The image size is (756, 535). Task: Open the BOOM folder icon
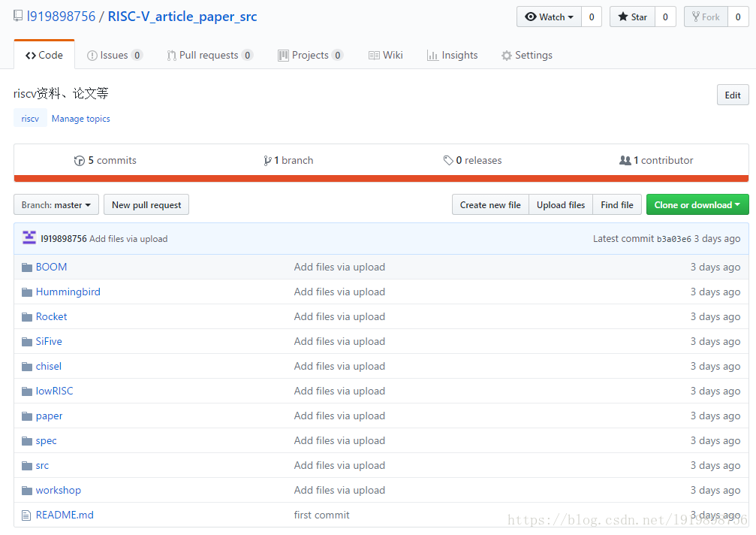point(27,267)
